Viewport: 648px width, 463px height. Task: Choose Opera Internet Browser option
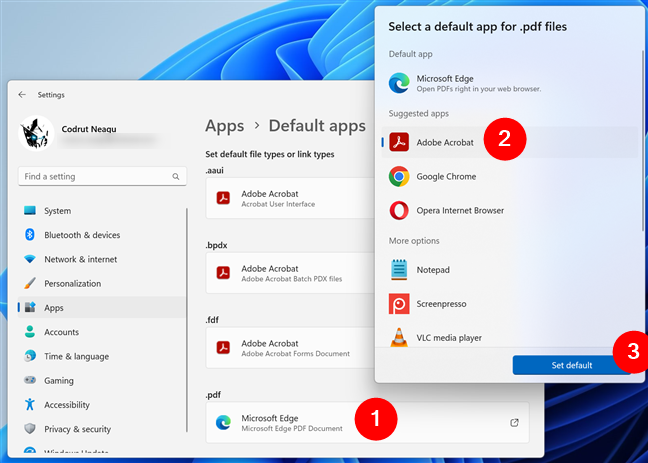tap(510, 210)
